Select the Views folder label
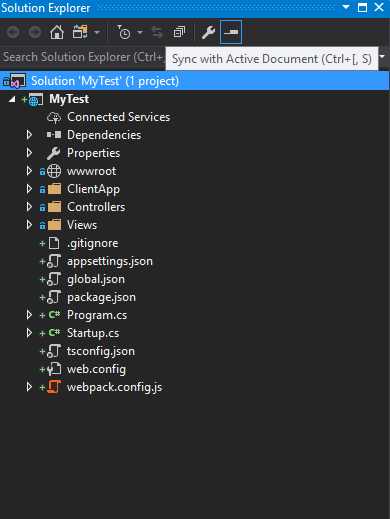Screen dimensions: 390x519 (x=82, y=225)
